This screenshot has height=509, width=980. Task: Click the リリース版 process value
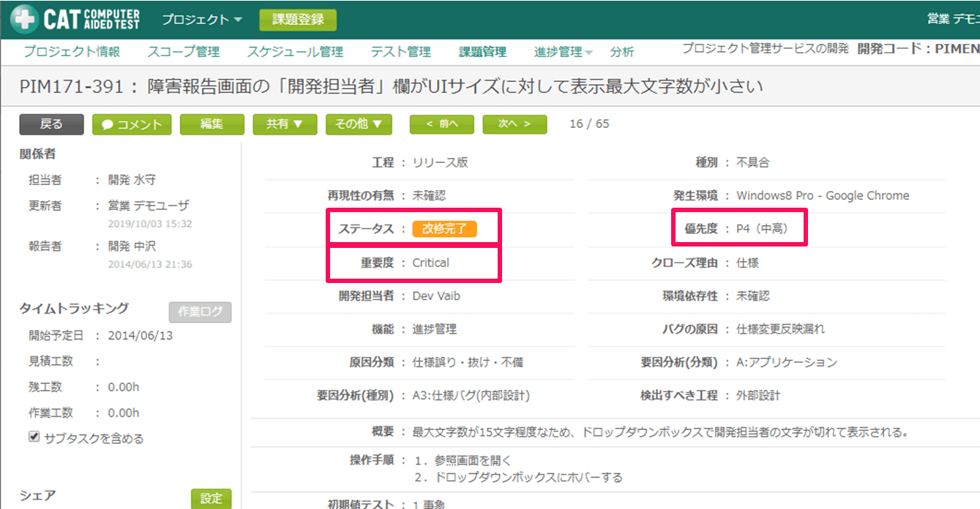(x=440, y=162)
